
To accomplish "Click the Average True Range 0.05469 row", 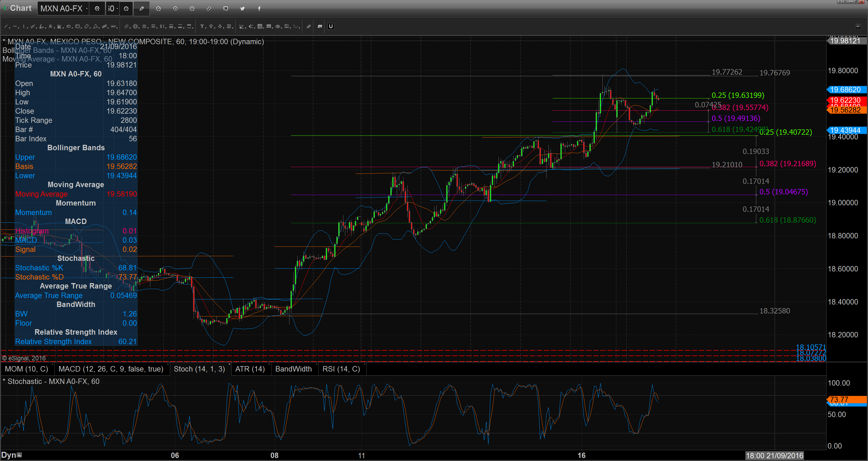I will coord(76,296).
